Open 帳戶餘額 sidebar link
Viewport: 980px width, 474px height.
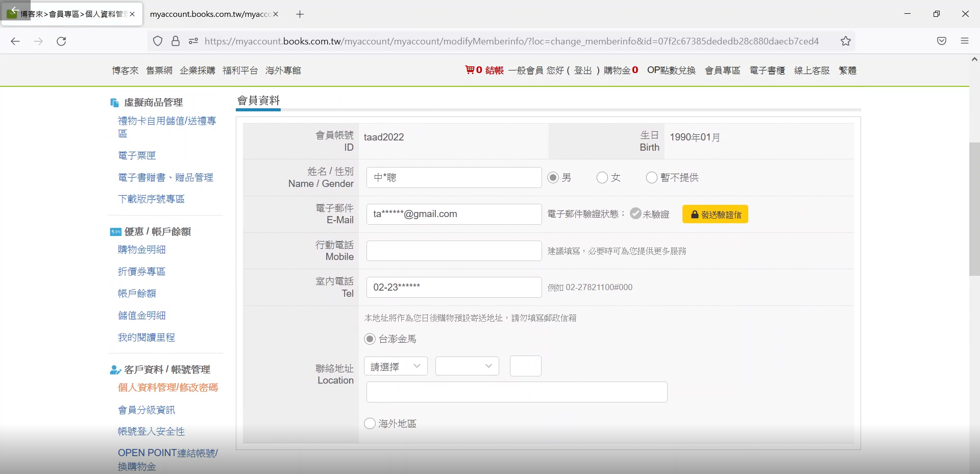click(x=137, y=293)
